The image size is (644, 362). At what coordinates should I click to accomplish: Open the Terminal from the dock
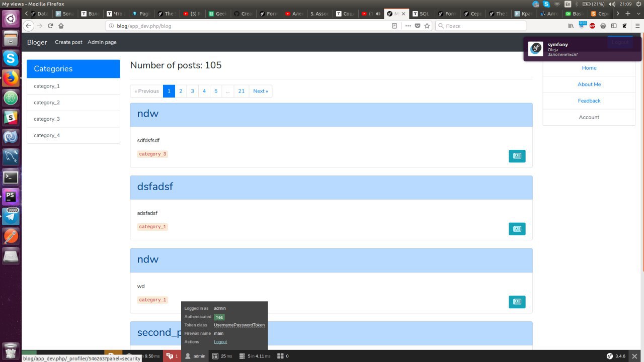pos(11,177)
